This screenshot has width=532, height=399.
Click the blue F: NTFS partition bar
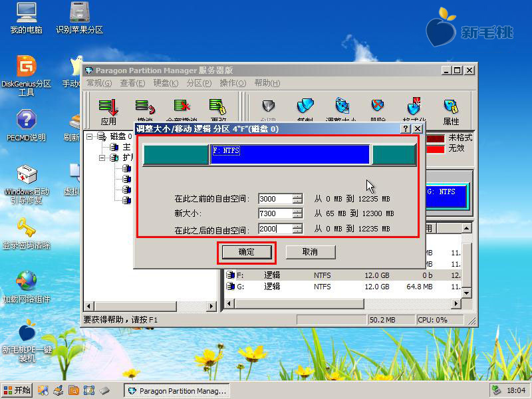tap(291, 155)
